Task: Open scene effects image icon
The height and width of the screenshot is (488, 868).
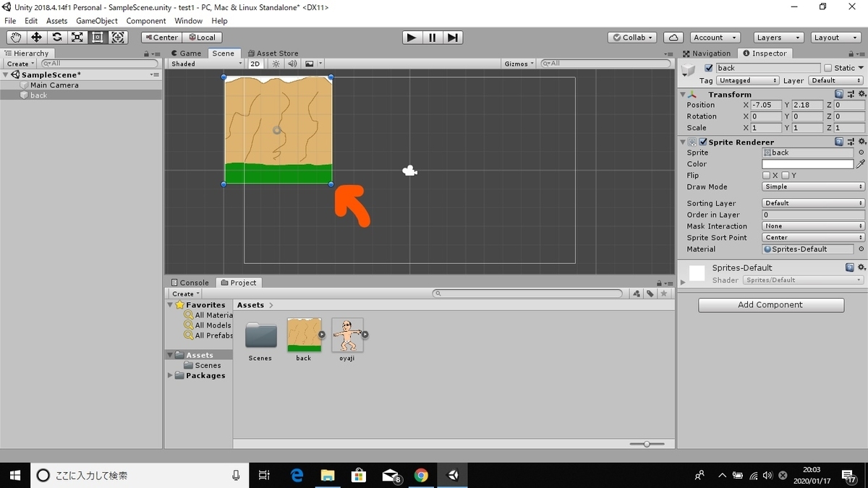Action: tap(310, 64)
